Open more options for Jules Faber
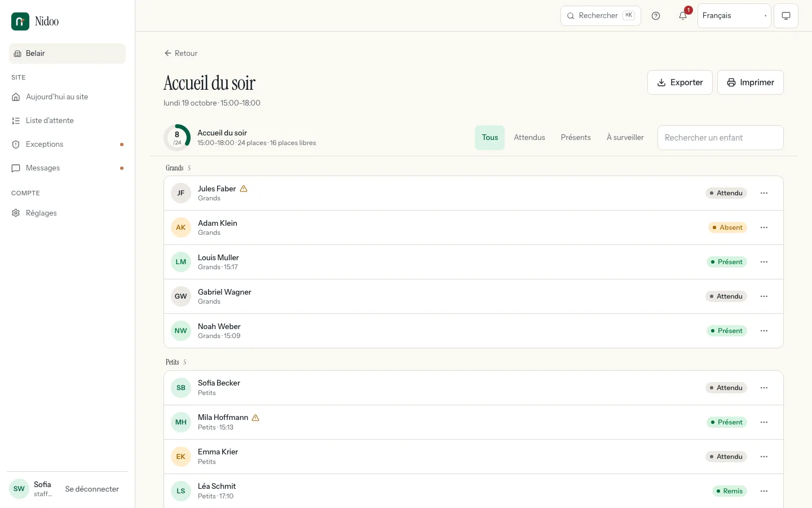Screen dimensions: 812x508 [x=764, y=193]
